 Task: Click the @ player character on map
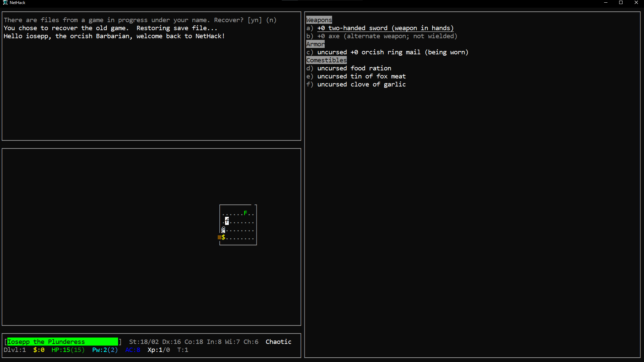(x=223, y=230)
